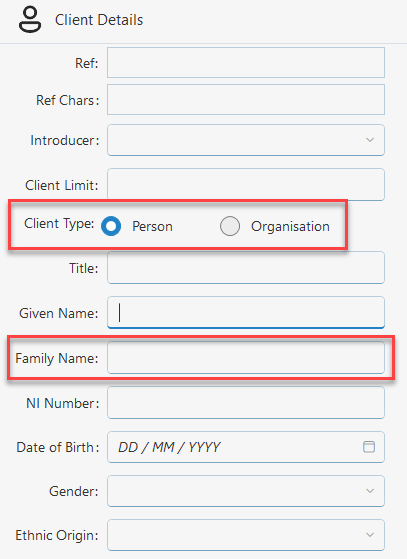
Task: Click the Person label text
Action: tap(152, 227)
